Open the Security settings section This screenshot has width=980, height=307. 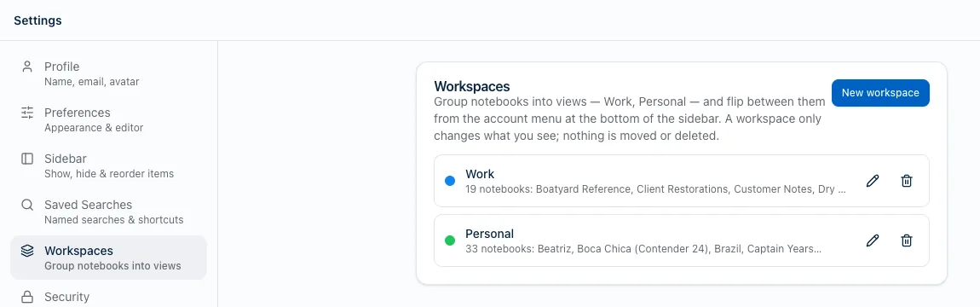(108, 297)
